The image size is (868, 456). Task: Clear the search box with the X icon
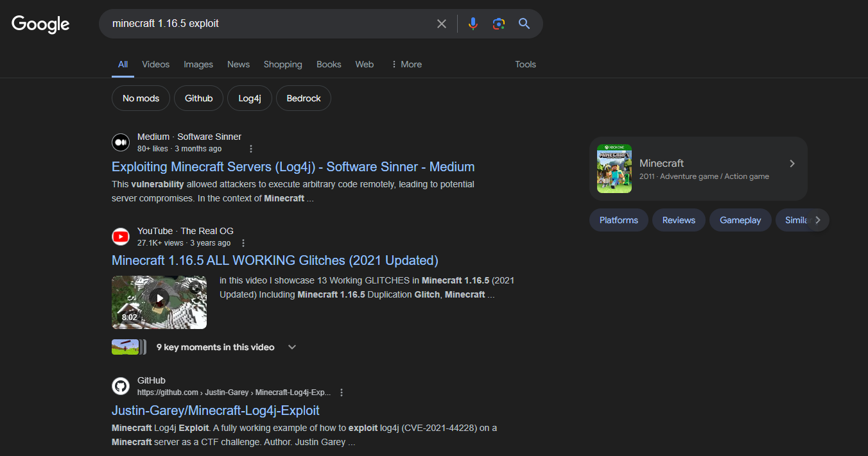click(442, 24)
